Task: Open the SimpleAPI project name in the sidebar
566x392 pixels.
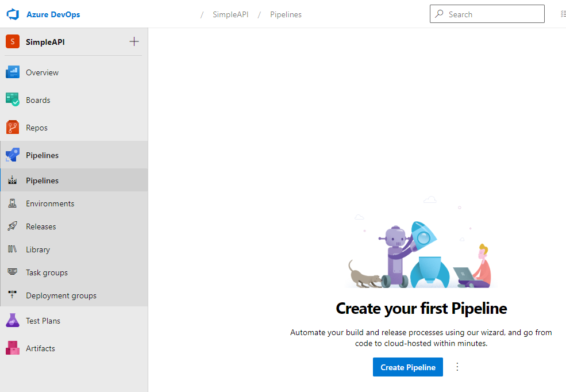Action: (x=45, y=42)
